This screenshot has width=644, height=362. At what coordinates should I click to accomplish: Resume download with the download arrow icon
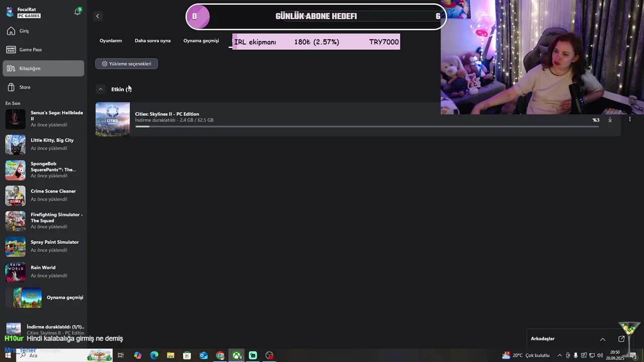[610, 120]
